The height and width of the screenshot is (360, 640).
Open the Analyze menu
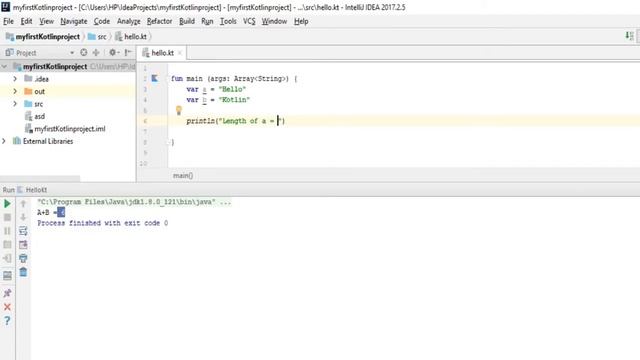129,21
